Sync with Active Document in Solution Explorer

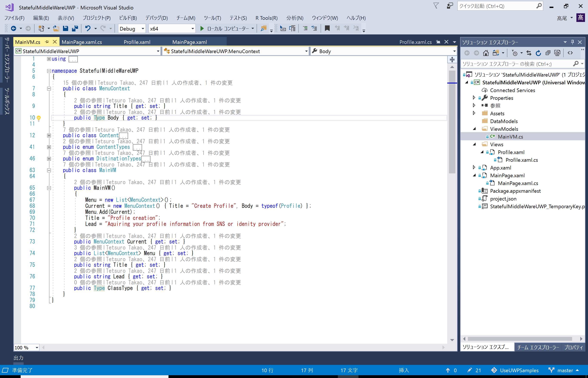tap(529, 53)
